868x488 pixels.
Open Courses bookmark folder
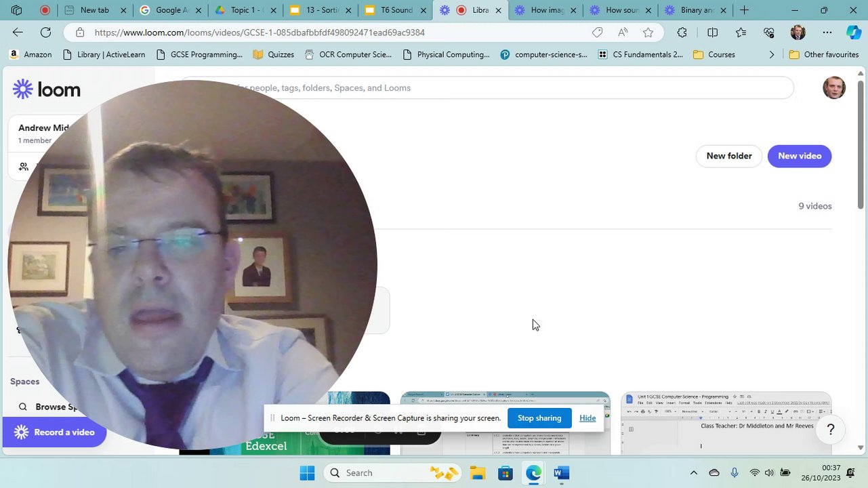(714, 54)
